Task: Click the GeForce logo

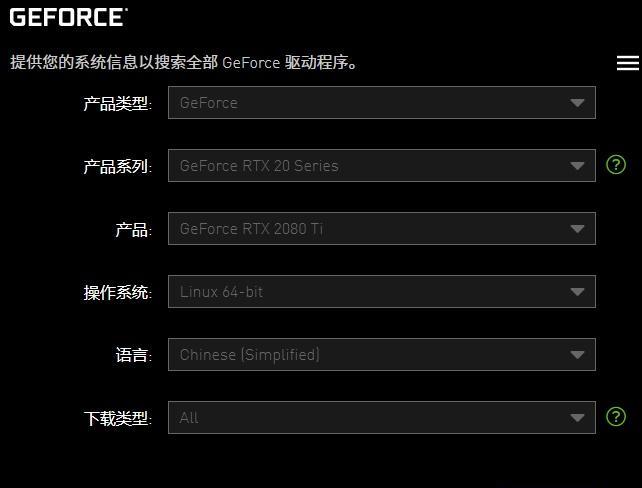Action: 68,17
